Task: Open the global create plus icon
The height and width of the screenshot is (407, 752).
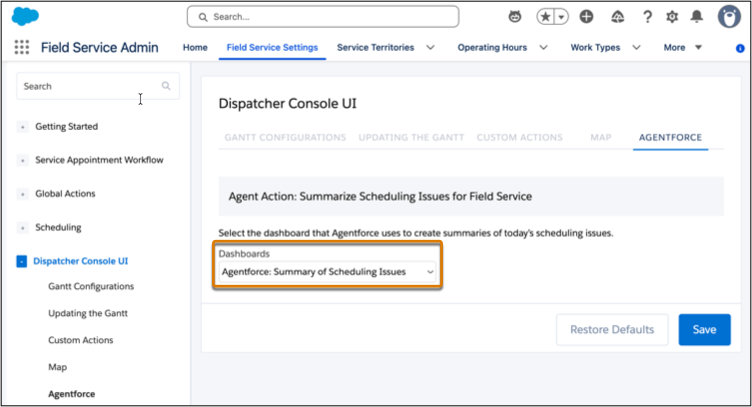Action: [x=586, y=17]
